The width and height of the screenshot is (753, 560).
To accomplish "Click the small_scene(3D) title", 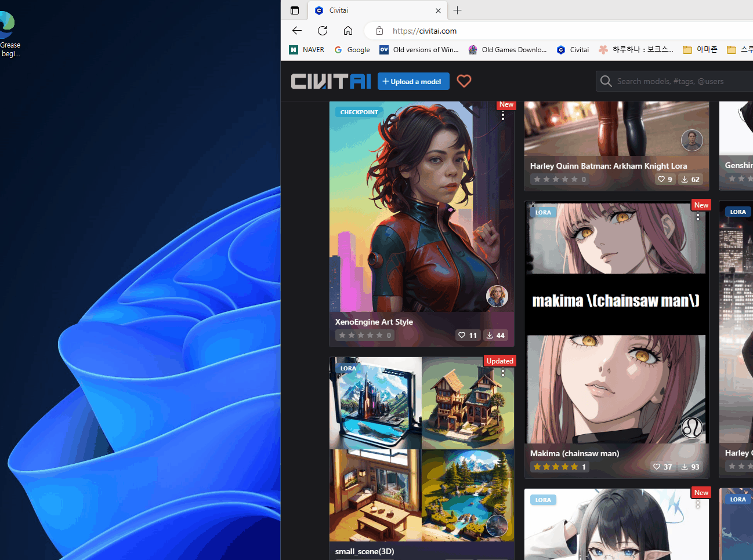I will point(364,551).
